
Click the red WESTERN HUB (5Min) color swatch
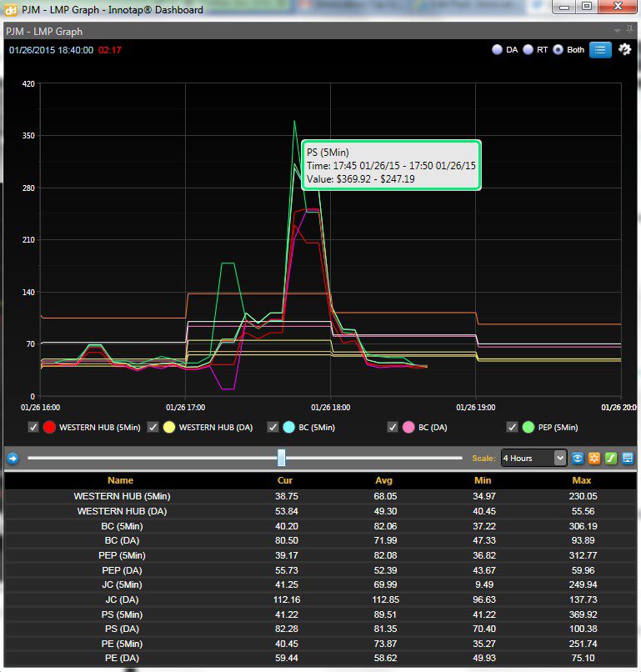[x=49, y=427]
